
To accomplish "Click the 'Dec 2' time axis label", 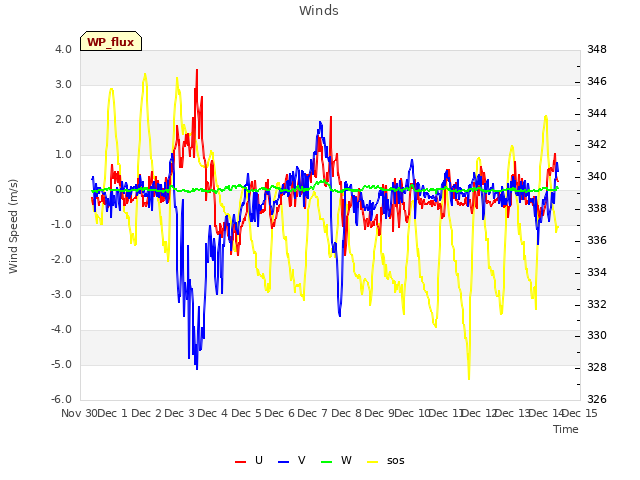I will click(147, 413).
